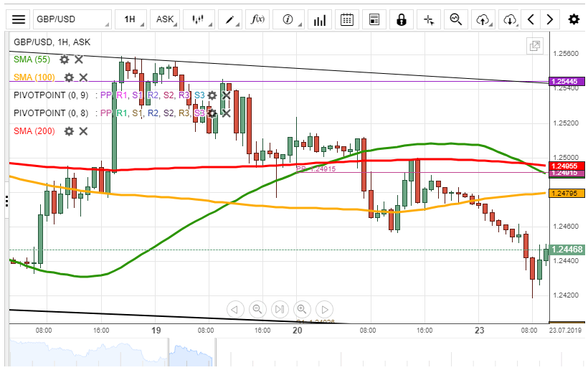
Task: Open SMA (55) settings gear
Action: coord(65,60)
